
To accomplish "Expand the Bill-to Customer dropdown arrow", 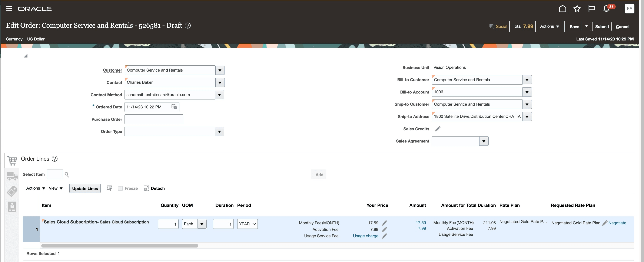I will point(527,80).
